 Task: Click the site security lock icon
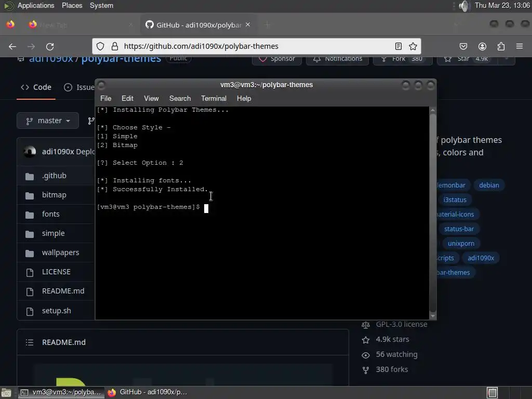pos(115,46)
